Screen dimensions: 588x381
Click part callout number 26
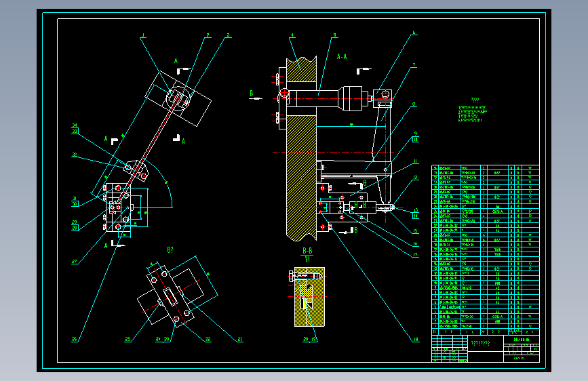tap(74, 339)
